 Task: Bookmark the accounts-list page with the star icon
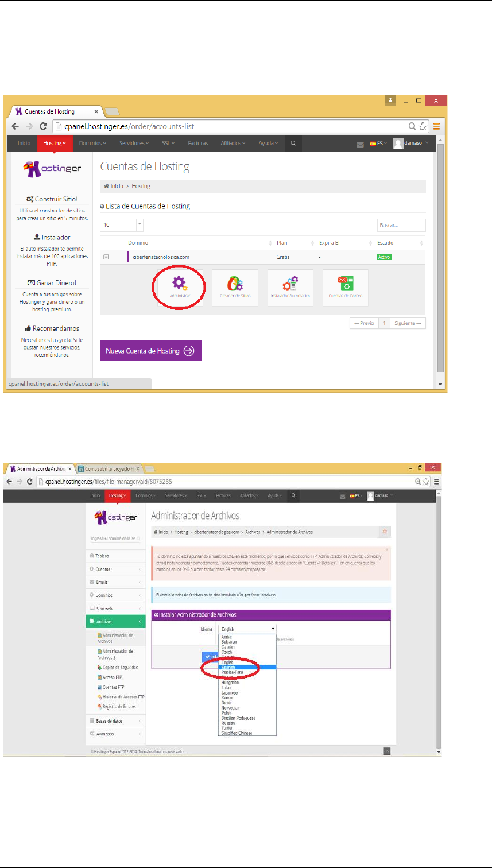pos(423,126)
